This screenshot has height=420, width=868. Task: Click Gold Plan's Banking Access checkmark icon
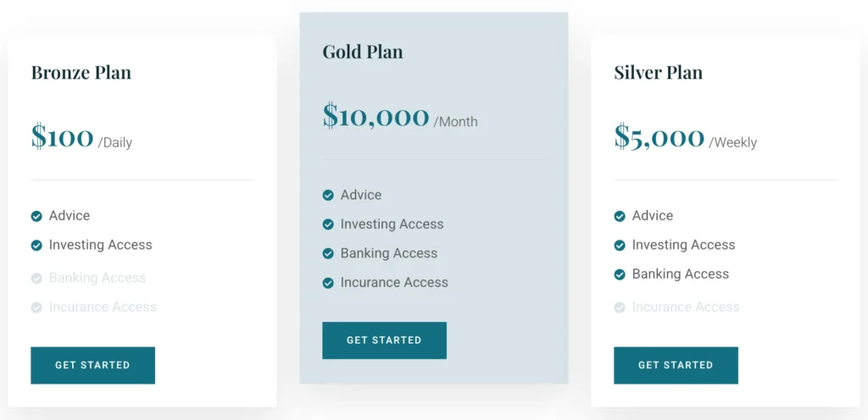[x=328, y=254]
